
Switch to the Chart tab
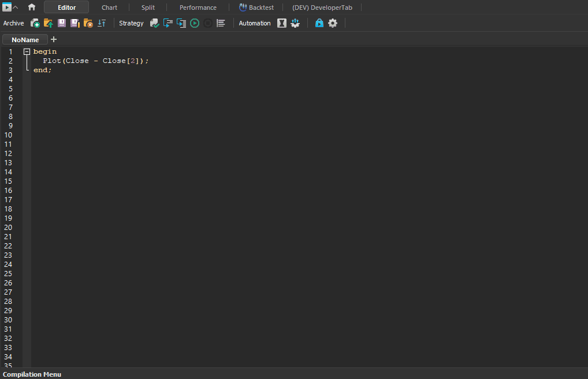click(x=109, y=8)
